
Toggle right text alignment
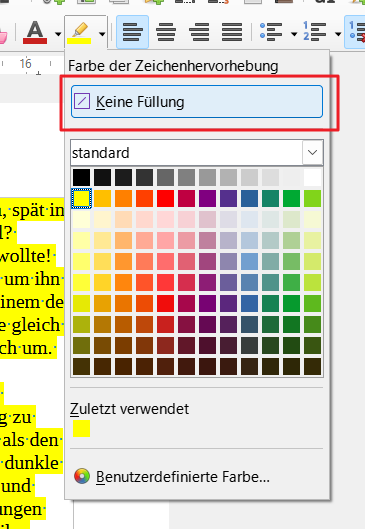tap(199, 32)
